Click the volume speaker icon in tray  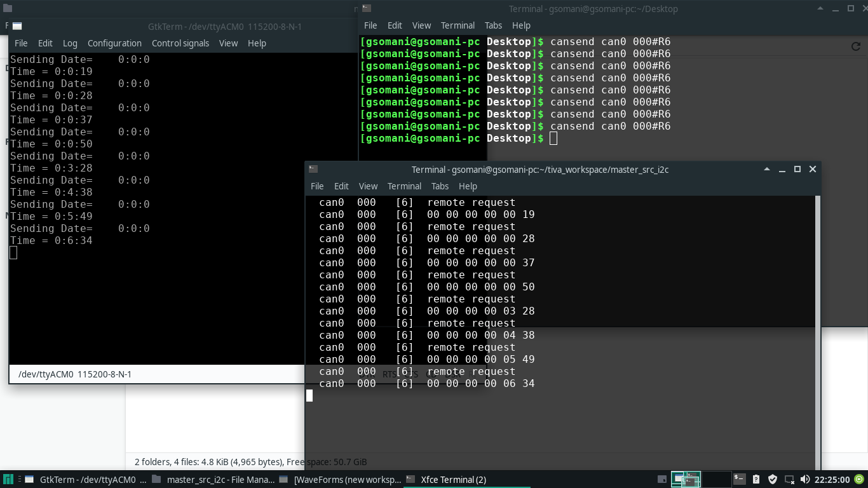click(x=805, y=480)
